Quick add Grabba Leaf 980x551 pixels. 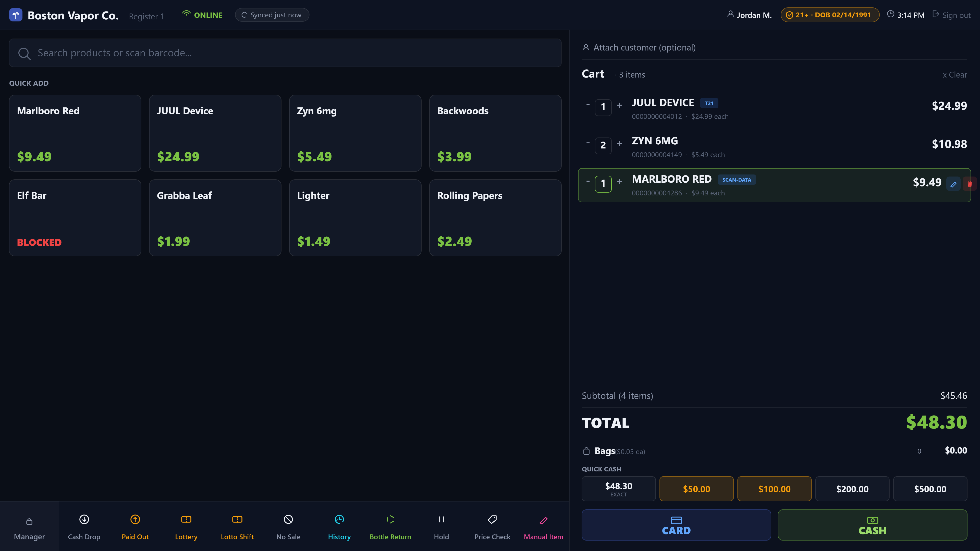pos(215,218)
